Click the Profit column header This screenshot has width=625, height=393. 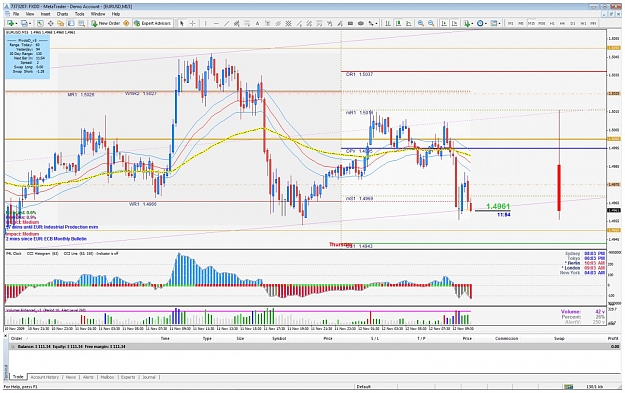pos(613,338)
